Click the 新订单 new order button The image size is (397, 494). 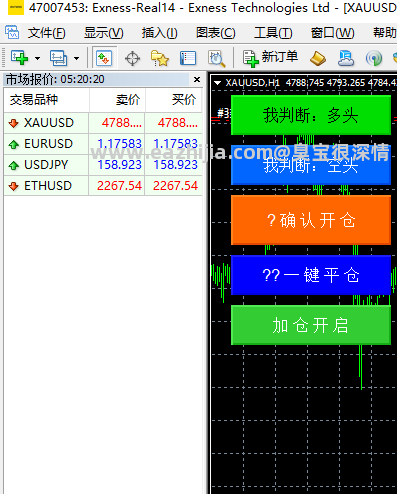click(270, 58)
